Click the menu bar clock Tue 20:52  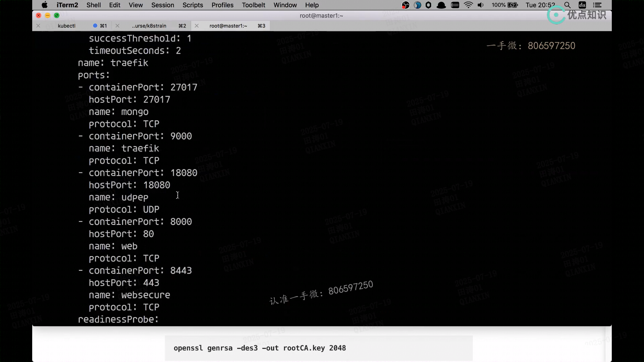click(x=540, y=5)
